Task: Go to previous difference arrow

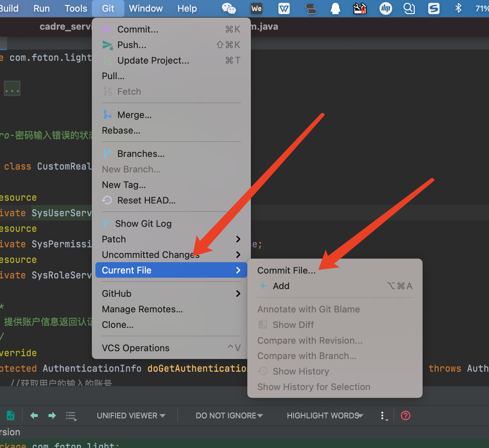Action: tap(34, 415)
